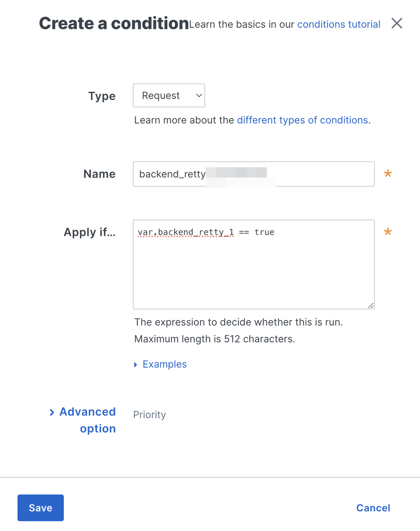Save the new condition
This screenshot has width=420, height=531.
(41, 508)
